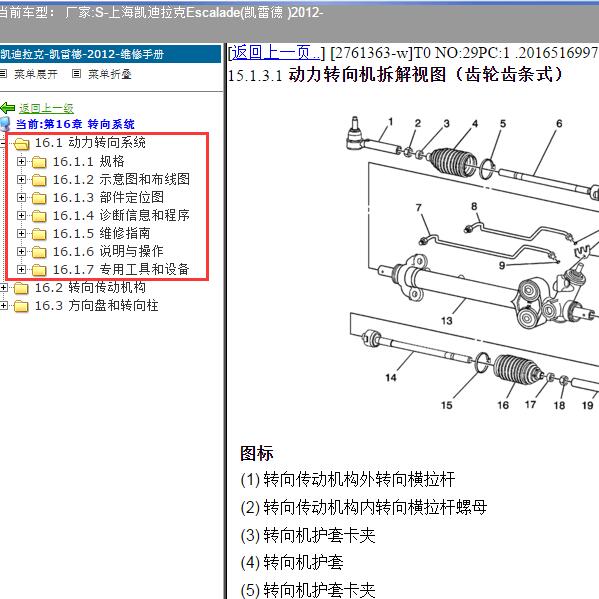Image resolution: width=599 pixels, height=599 pixels.
Task: Select tree item 16.3 方向盘和转向柱
Action: [x=97, y=305]
